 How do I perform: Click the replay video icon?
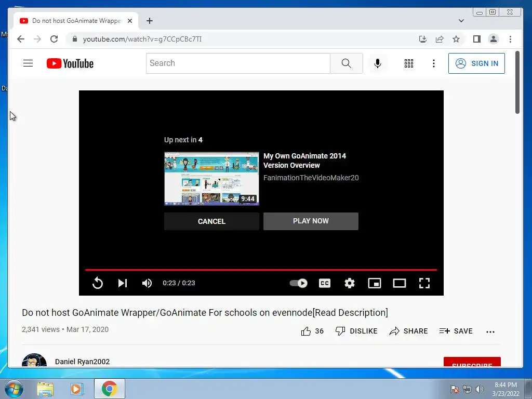tap(97, 283)
